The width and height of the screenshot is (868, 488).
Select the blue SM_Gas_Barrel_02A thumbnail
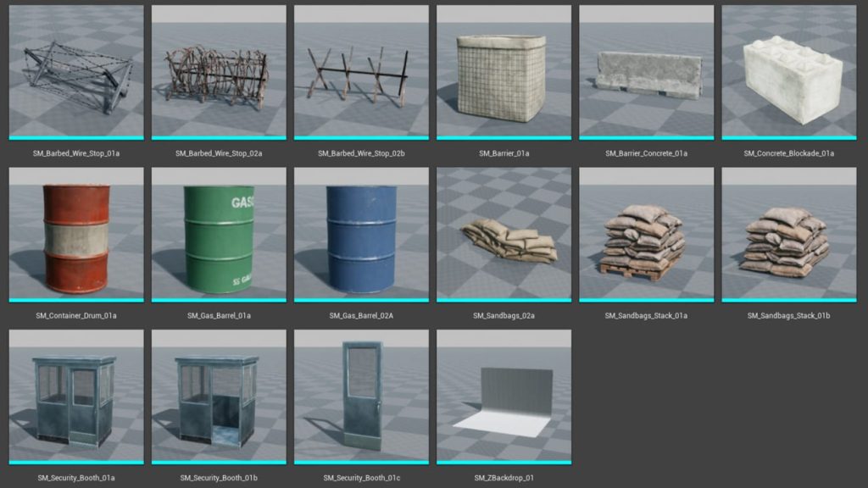click(361, 236)
